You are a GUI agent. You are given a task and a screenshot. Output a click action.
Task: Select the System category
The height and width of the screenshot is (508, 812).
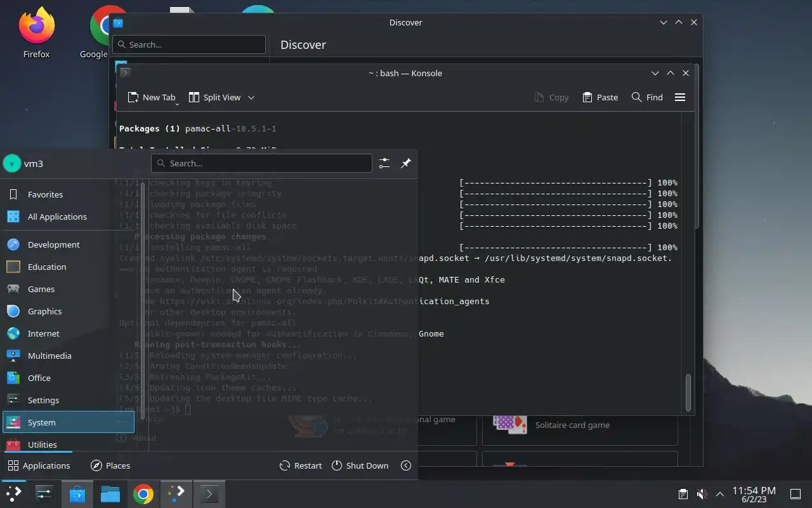(69, 422)
